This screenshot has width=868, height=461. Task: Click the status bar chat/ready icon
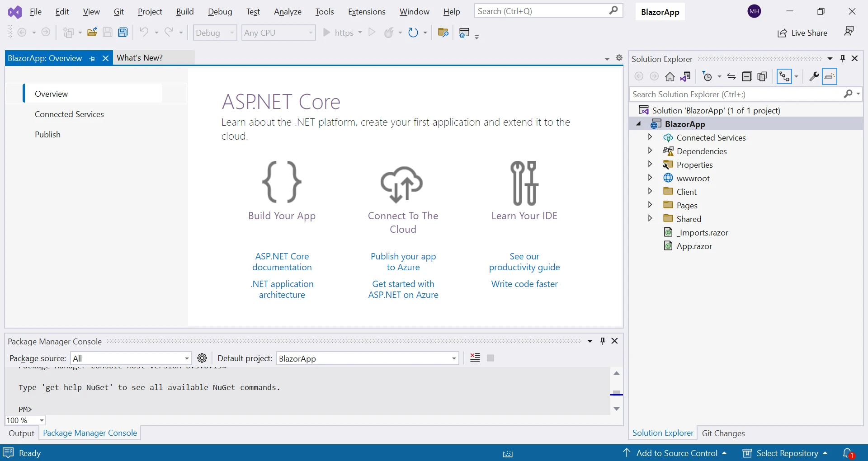9,452
